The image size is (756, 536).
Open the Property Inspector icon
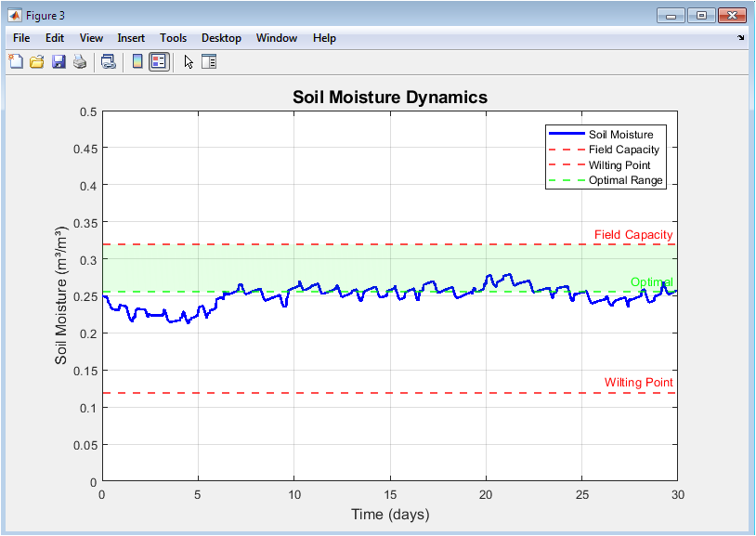[209, 62]
